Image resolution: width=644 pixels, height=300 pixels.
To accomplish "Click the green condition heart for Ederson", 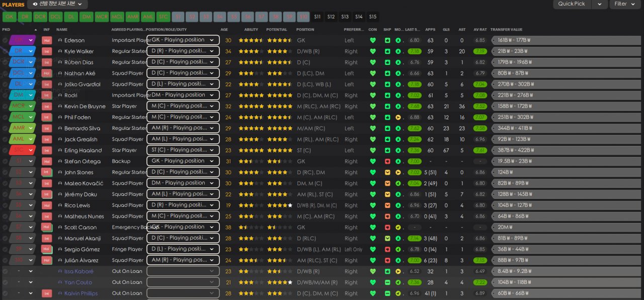I will [x=373, y=40].
